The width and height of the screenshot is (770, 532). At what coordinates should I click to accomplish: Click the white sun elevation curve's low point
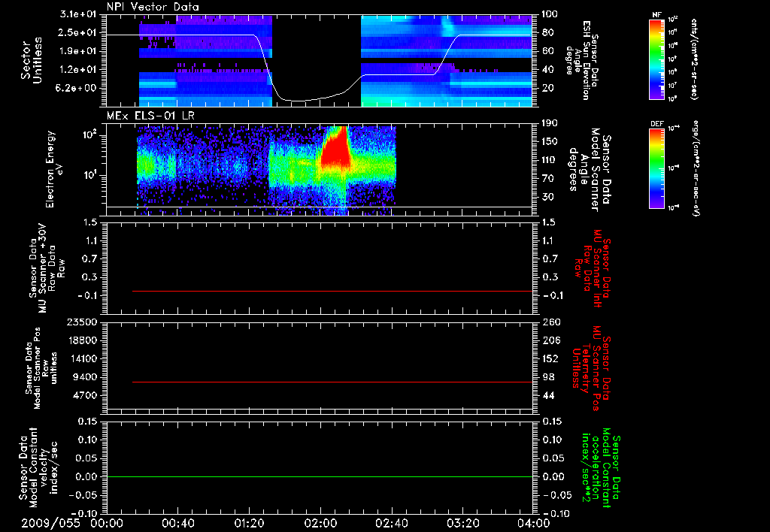(x=297, y=101)
